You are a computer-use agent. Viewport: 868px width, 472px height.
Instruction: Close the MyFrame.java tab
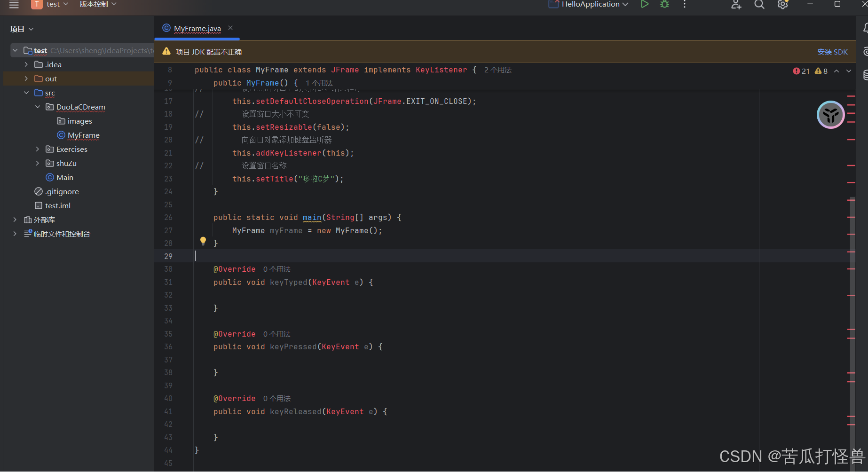(x=230, y=28)
